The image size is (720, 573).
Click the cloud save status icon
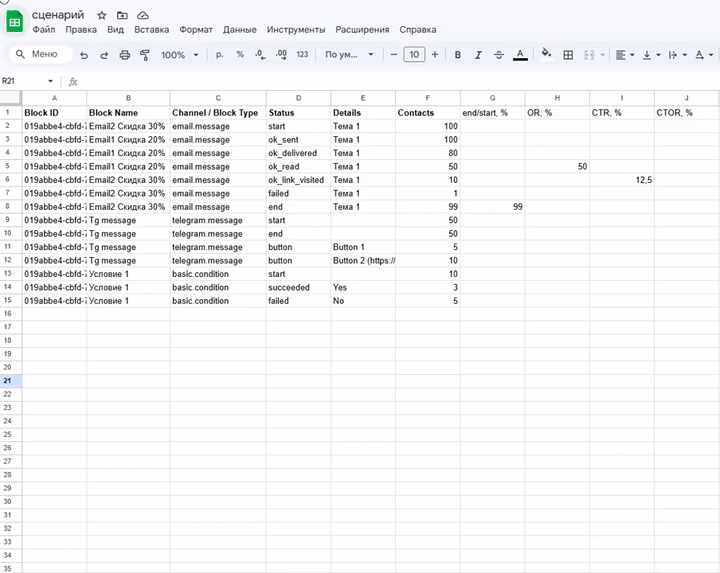click(143, 16)
